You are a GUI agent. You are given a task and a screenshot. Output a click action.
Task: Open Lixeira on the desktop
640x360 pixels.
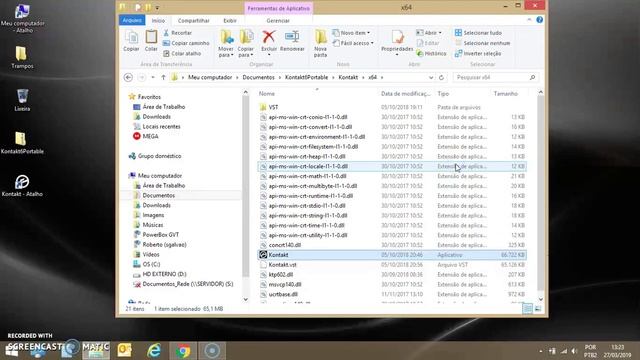click(x=22, y=100)
